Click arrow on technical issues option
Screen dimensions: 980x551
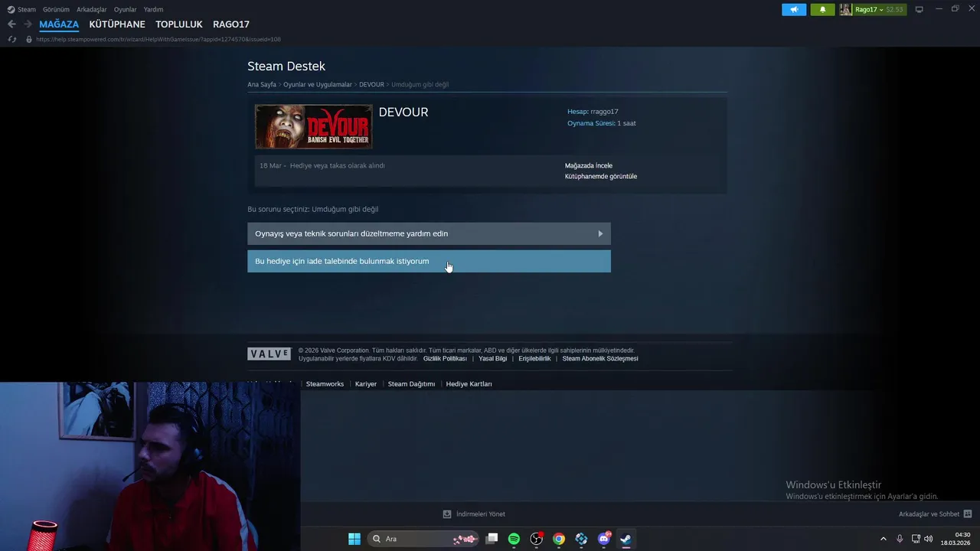pos(600,233)
